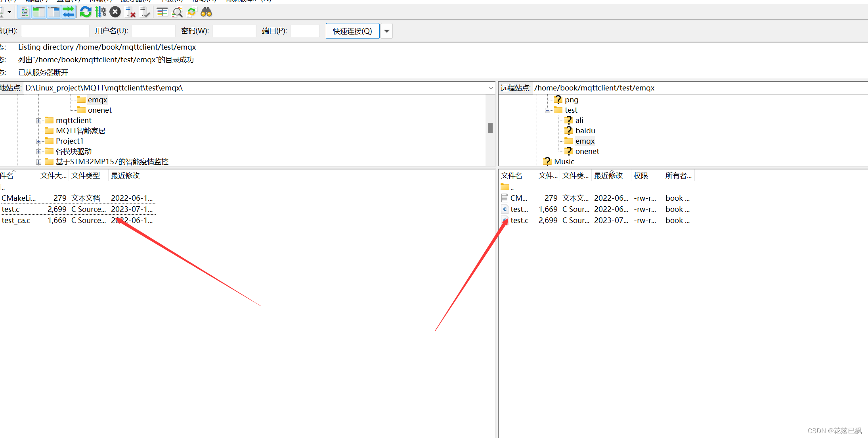Toggle the remote directory tree view

click(54, 12)
